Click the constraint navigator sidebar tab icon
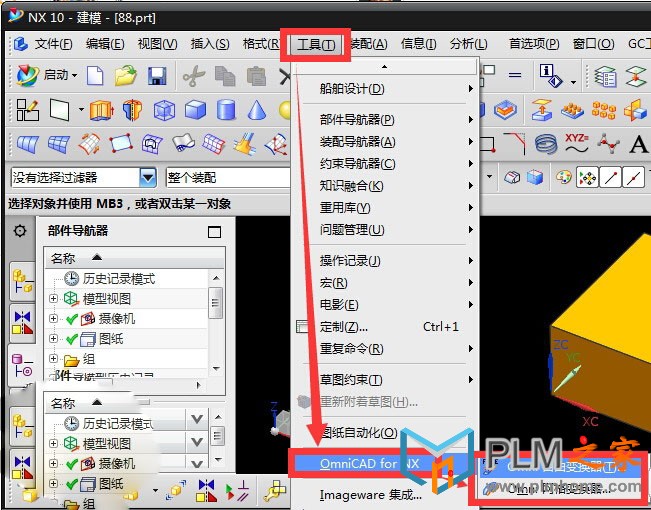Image resolution: width=651 pixels, height=510 pixels. pos(22,324)
